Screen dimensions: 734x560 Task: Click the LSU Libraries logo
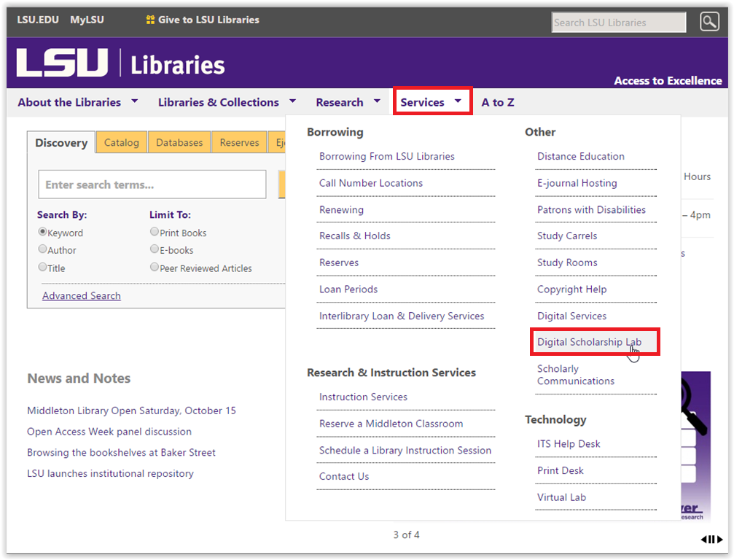(121, 62)
